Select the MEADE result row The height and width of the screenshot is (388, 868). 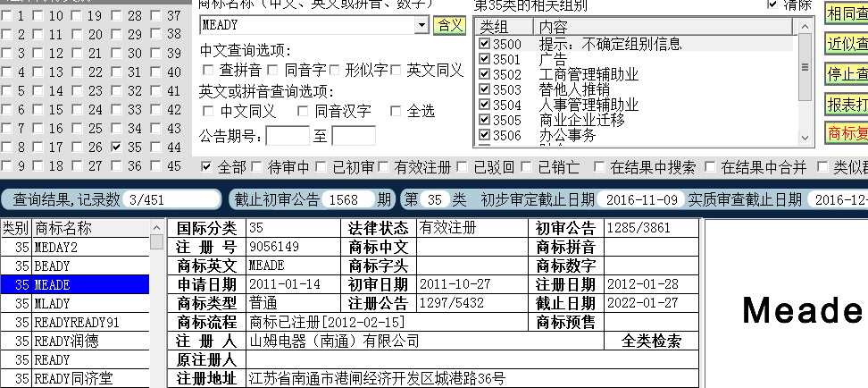pyautogui.click(x=75, y=285)
